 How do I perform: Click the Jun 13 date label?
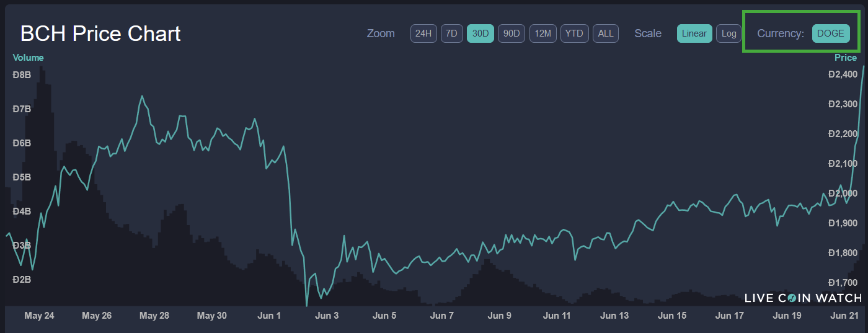point(614,316)
